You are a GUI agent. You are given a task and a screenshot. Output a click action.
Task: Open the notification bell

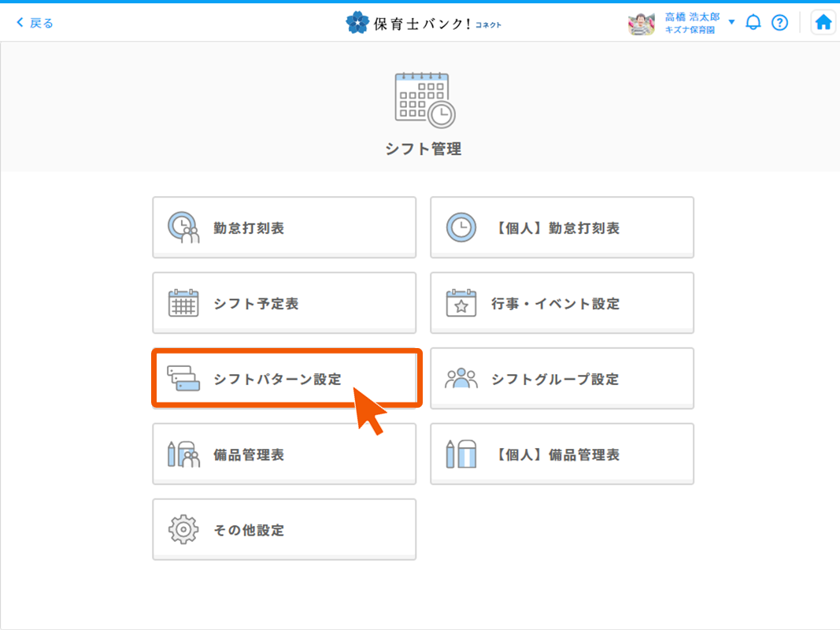(x=753, y=22)
